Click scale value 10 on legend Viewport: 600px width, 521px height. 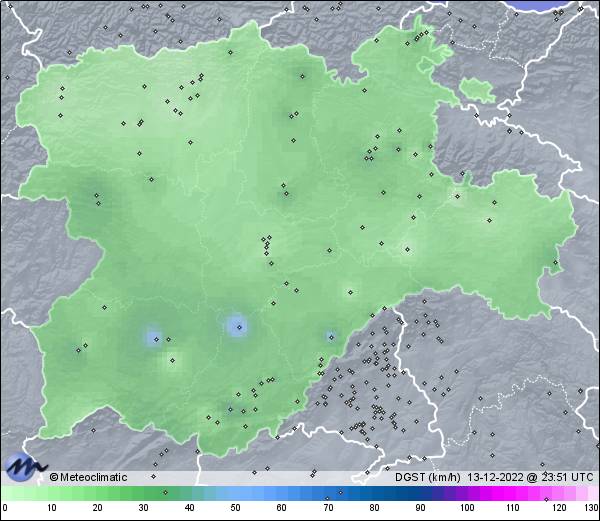pos(51,508)
